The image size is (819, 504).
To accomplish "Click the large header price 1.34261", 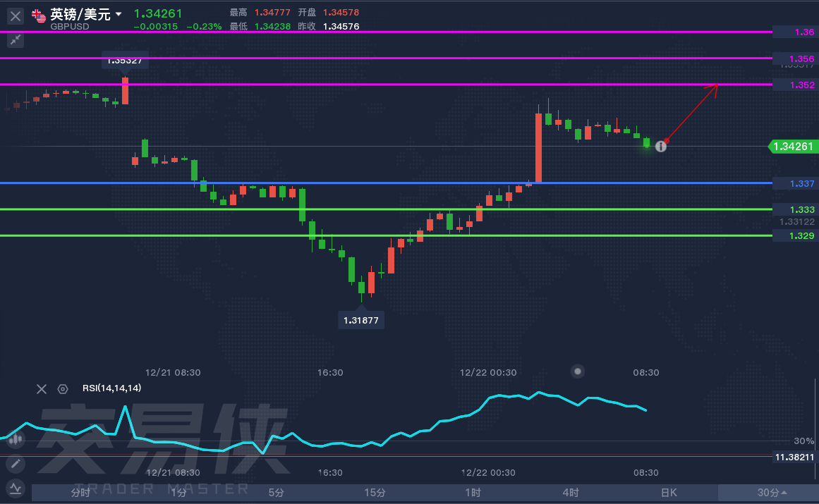I will coord(158,13).
